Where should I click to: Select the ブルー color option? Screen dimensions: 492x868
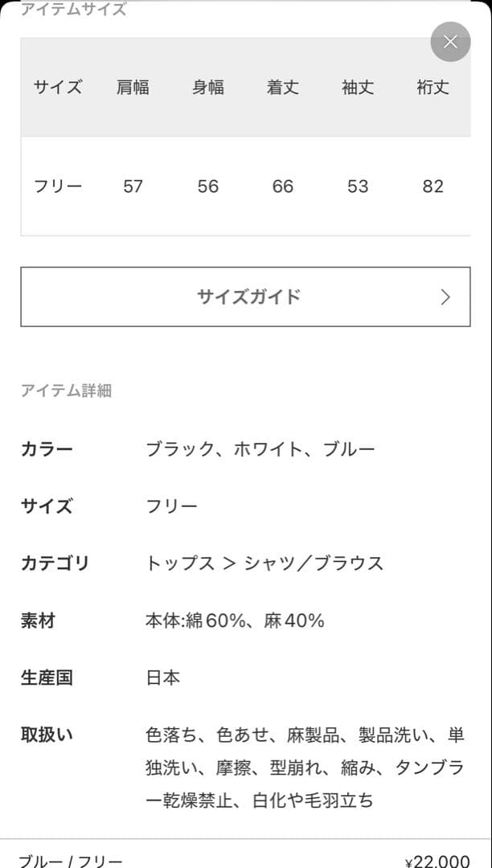(x=351, y=448)
